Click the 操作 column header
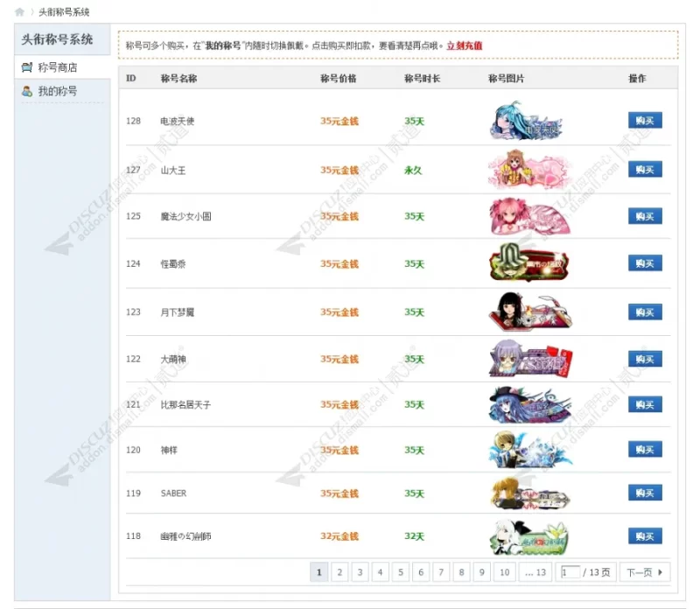 click(637, 79)
